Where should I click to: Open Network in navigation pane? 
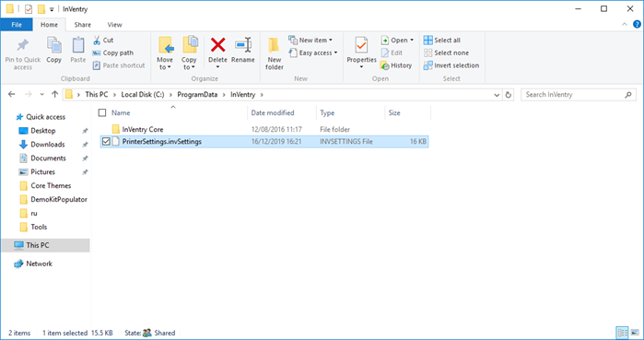39,264
